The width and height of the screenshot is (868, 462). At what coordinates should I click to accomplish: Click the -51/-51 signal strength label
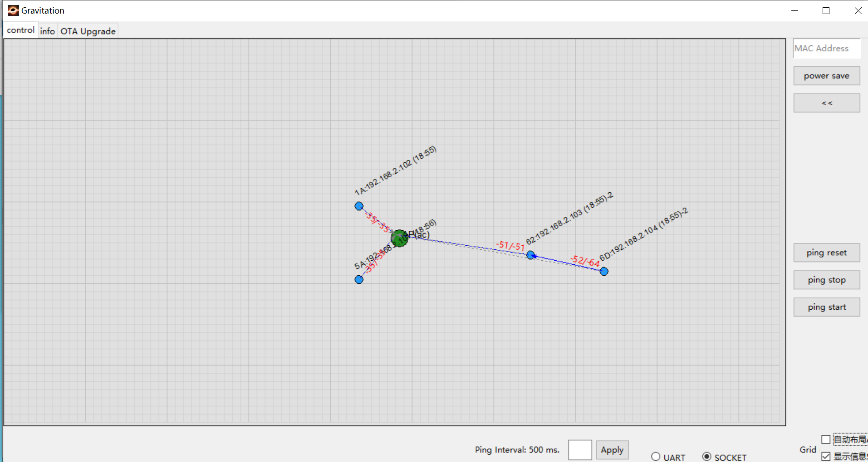pos(510,246)
